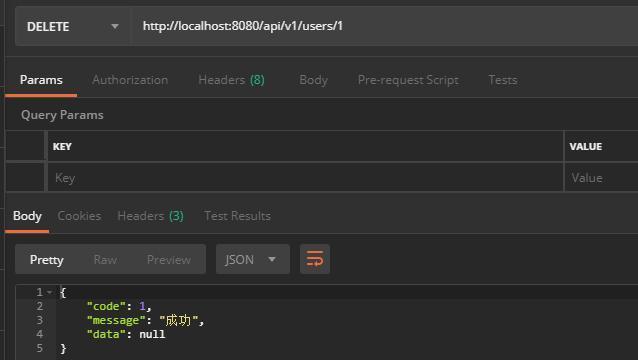The image size is (638, 360).
Task: Select the Pretty view mode
Action: coord(46,260)
